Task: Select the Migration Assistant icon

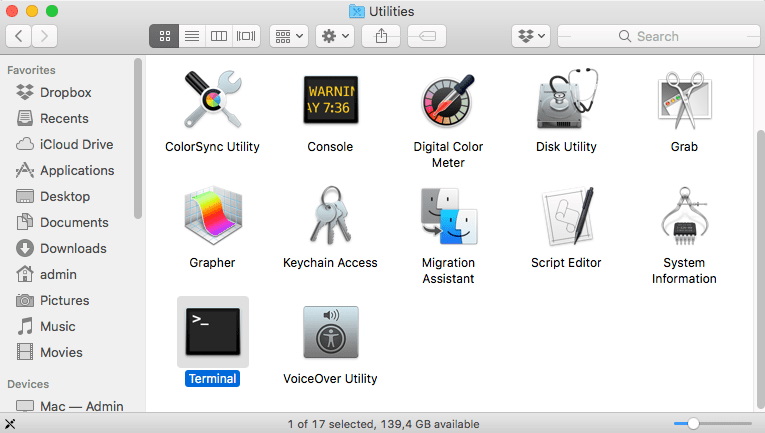Action: tap(449, 216)
